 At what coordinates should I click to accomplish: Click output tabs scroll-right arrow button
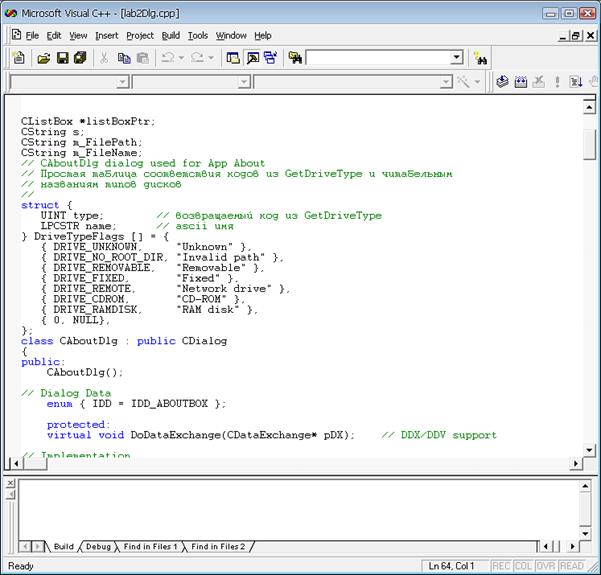(x=38, y=547)
